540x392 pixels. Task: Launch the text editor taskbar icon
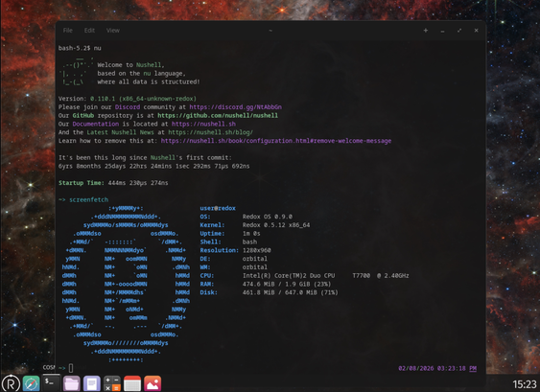click(x=92, y=383)
